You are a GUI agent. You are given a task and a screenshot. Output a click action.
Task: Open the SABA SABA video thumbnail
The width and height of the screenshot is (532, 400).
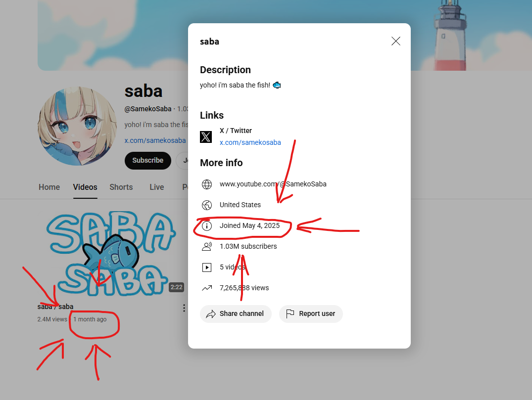[111, 253]
